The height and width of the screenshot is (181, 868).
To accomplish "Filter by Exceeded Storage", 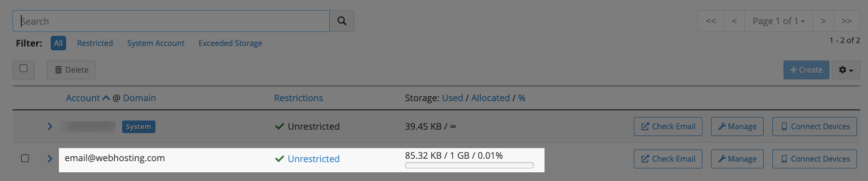I will click(230, 43).
